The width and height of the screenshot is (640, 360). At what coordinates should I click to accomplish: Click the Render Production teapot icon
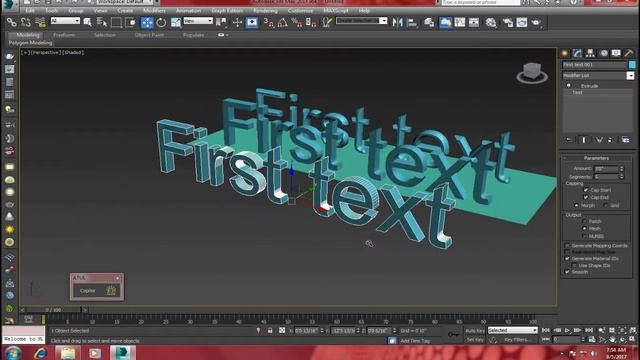[x=536, y=22]
